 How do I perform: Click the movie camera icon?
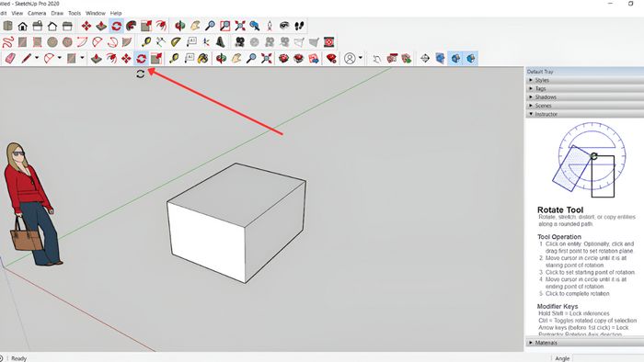239,42
